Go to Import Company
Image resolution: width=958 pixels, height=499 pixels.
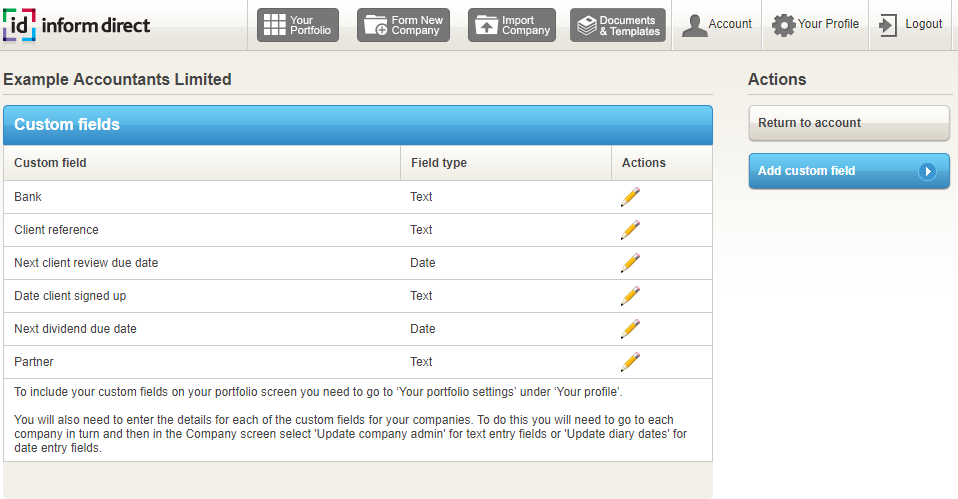click(511, 25)
